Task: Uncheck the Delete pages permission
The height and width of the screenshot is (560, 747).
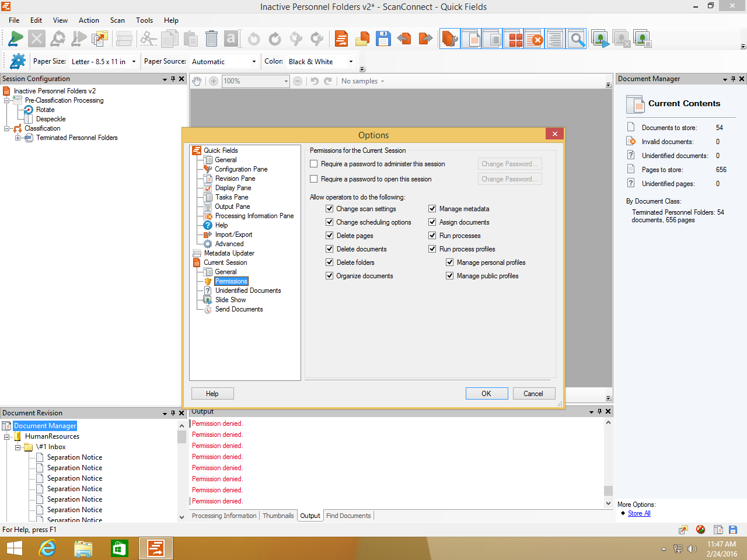Action: tap(330, 236)
